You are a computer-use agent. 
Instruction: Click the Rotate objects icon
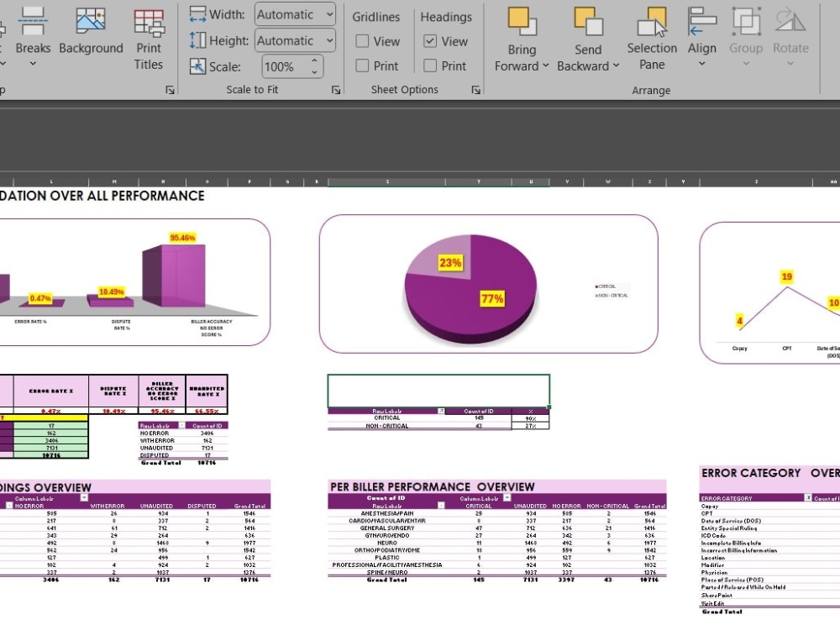click(x=790, y=22)
